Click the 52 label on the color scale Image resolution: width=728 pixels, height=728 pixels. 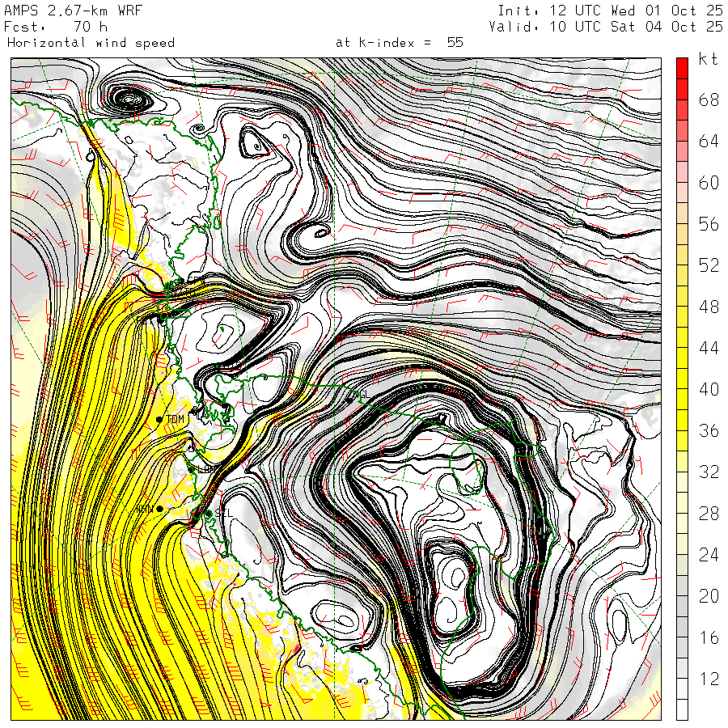click(709, 265)
